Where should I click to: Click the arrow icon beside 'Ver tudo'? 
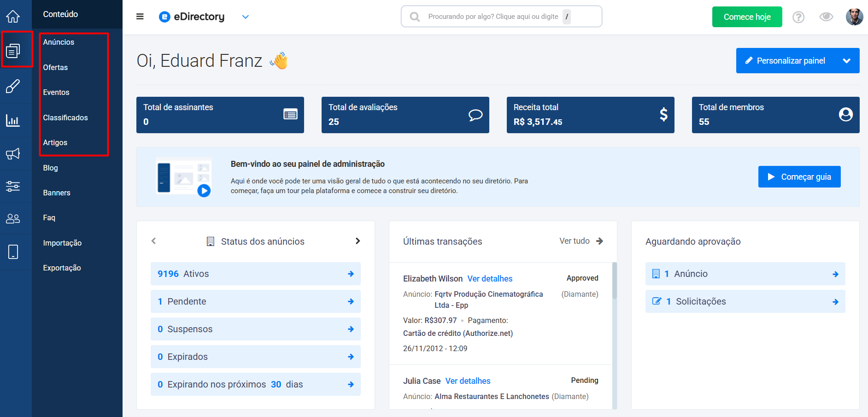599,241
